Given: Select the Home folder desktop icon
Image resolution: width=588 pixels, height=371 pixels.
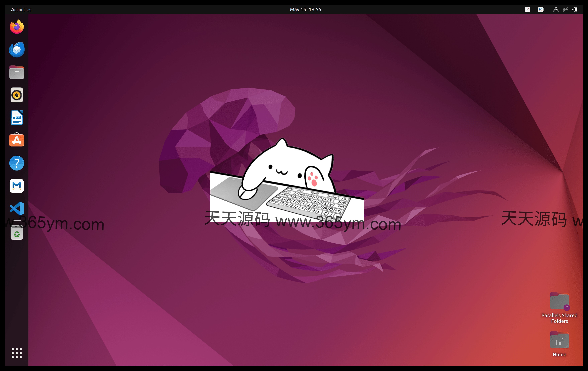Looking at the screenshot, I should (559, 344).
